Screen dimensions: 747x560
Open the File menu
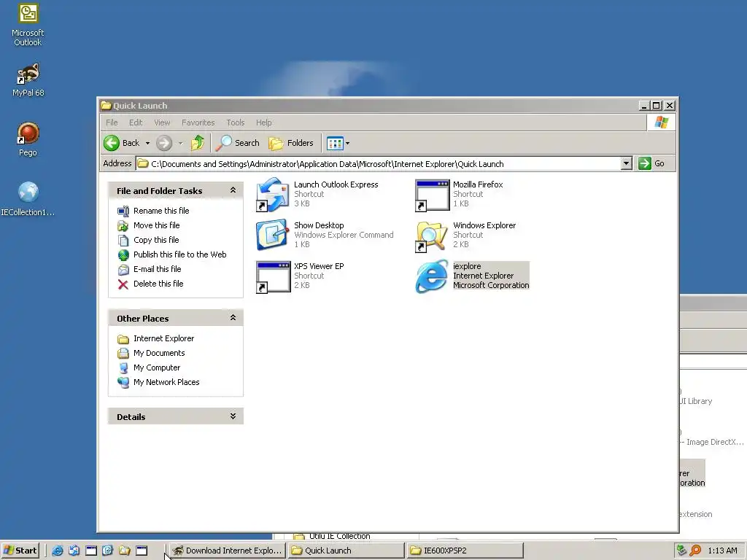point(112,122)
